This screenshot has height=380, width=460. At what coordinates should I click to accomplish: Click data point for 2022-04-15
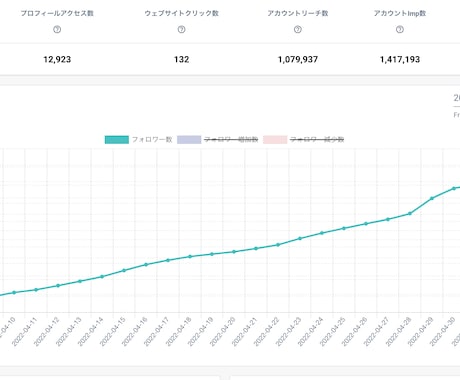(124, 270)
